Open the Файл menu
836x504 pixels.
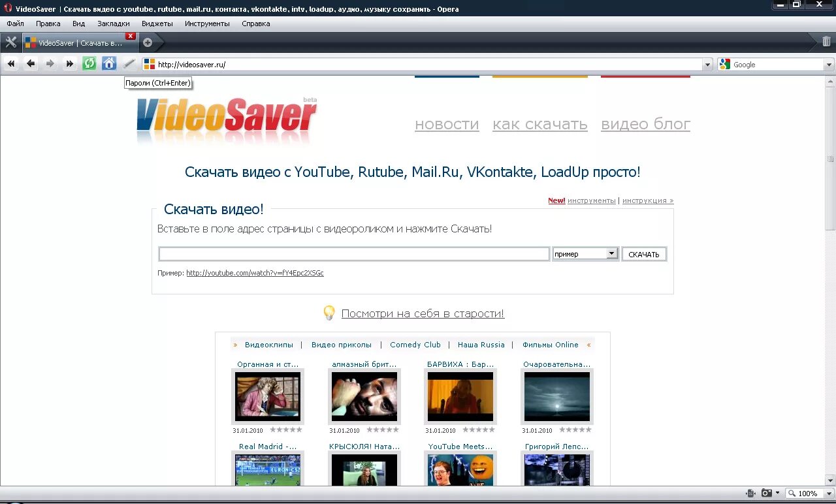pos(16,24)
